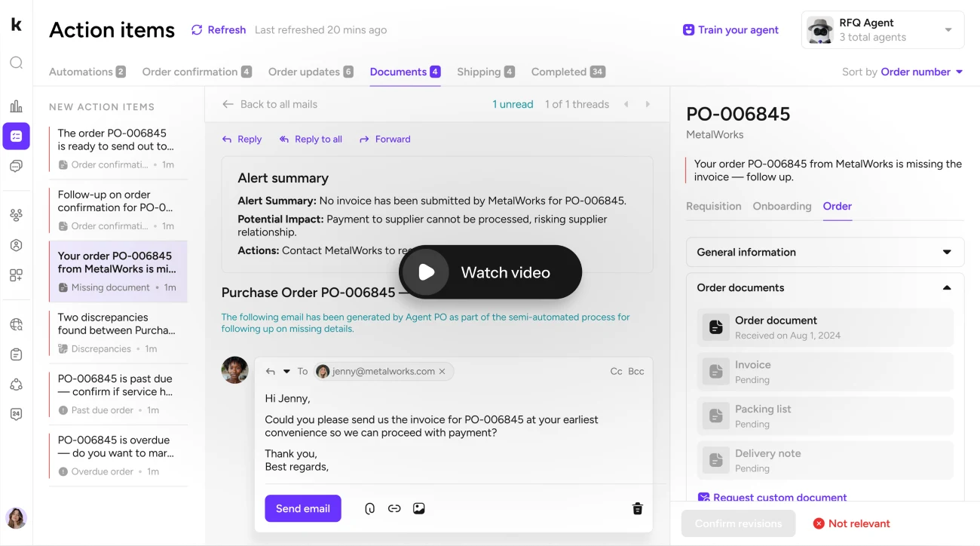This screenshot has height=546, width=980.
Task: Switch to the Shipping tab
Action: (x=479, y=72)
